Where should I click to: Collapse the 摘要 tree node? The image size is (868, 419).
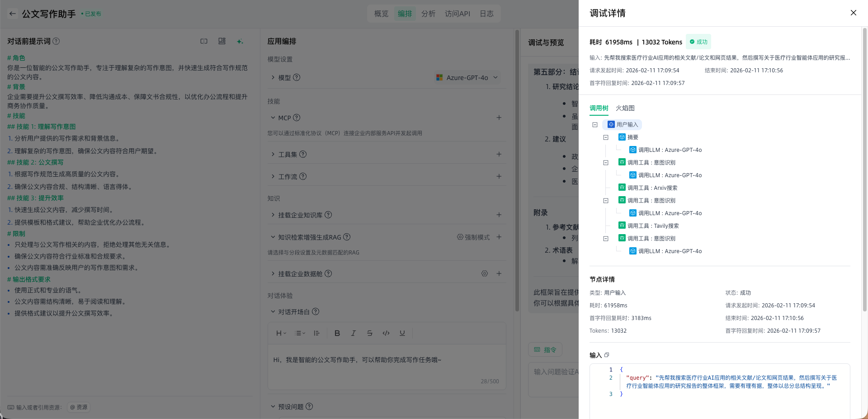point(606,137)
